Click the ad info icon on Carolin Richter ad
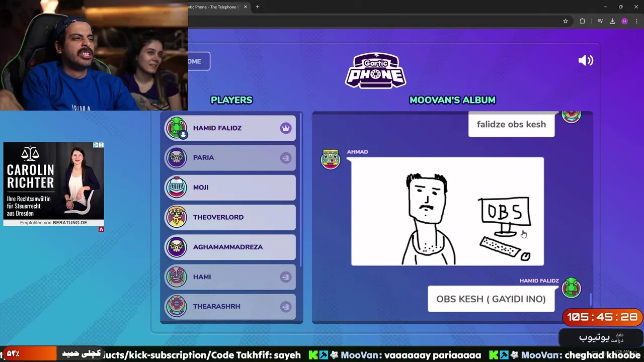The width and height of the screenshot is (644, 362). (x=96, y=145)
